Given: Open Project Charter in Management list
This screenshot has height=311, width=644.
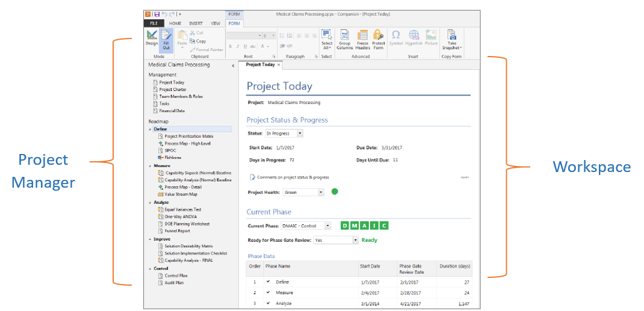Looking at the screenshot, I should click(172, 90).
